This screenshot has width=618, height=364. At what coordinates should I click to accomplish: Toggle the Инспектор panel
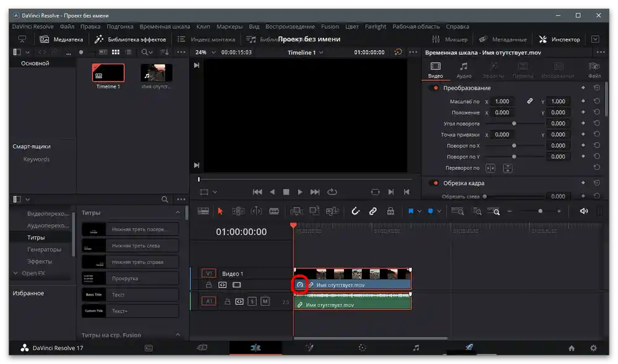[x=560, y=40]
